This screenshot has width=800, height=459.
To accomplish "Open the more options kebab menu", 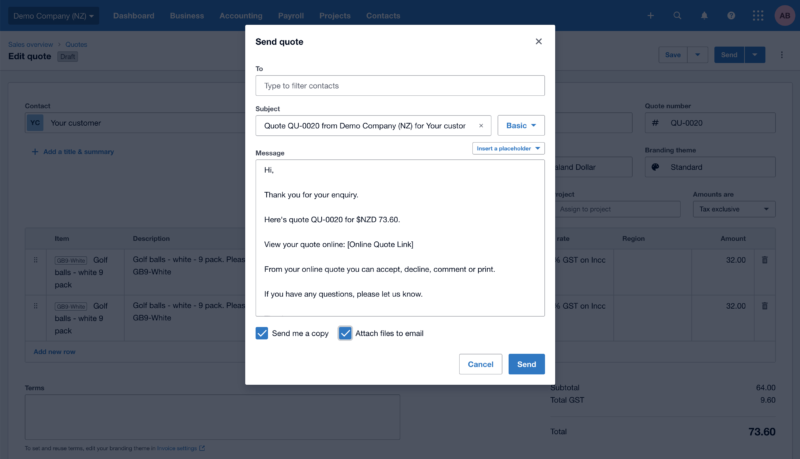I will 782,55.
